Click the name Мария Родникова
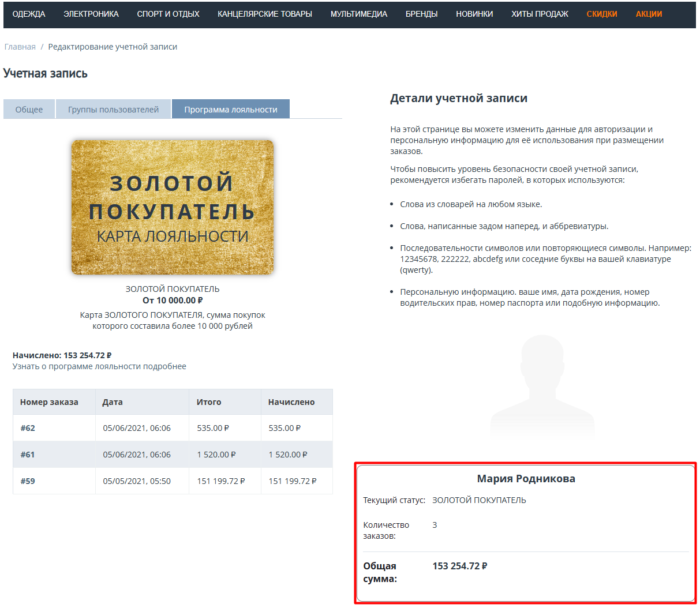 click(526, 479)
